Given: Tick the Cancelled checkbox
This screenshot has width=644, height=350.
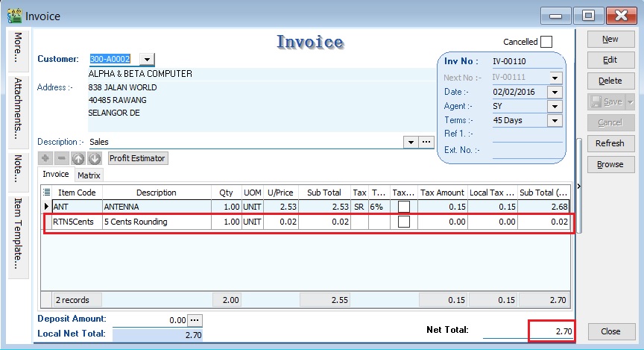Looking at the screenshot, I should click(546, 42).
